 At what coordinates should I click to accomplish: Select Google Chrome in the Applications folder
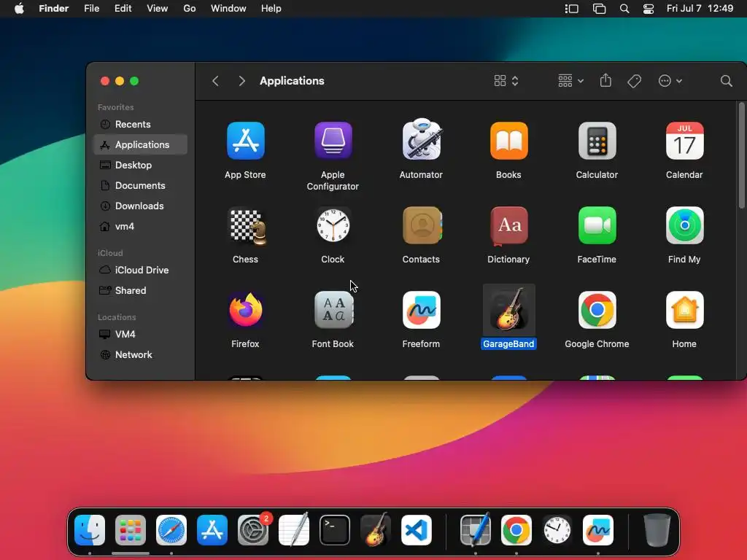tap(597, 310)
